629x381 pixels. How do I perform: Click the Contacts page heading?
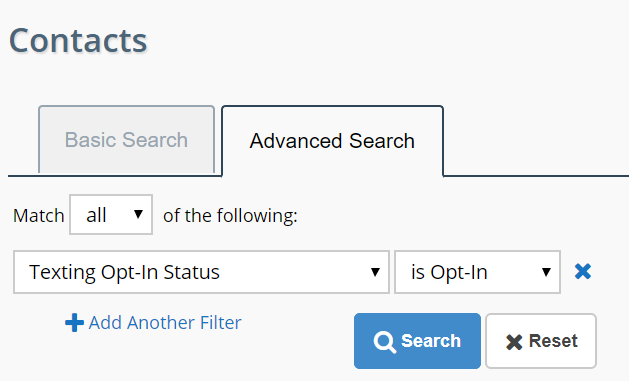tap(78, 41)
